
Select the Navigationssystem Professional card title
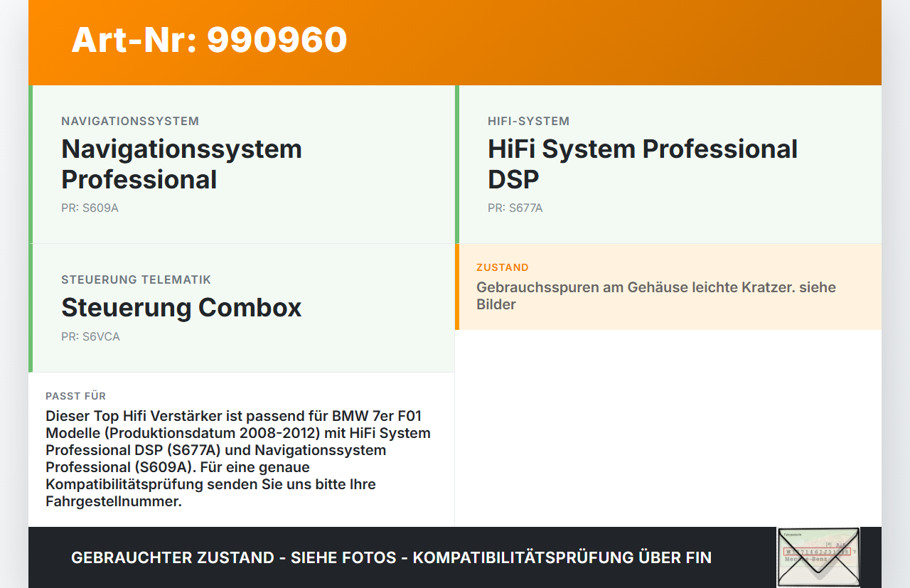coord(181,164)
